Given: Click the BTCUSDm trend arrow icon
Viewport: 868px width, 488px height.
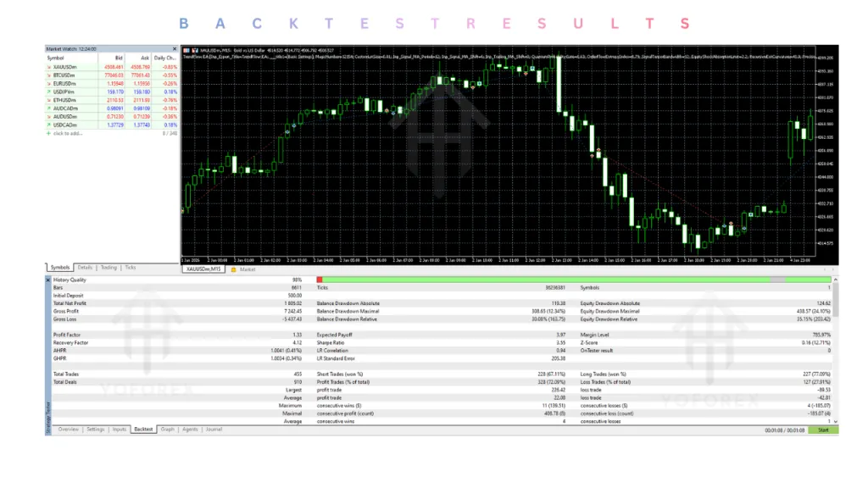Looking at the screenshot, I should [48, 75].
